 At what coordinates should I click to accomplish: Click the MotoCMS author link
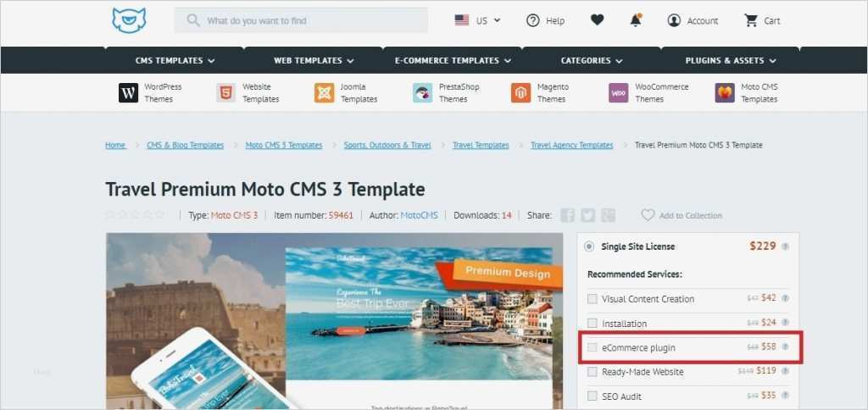[419, 215]
